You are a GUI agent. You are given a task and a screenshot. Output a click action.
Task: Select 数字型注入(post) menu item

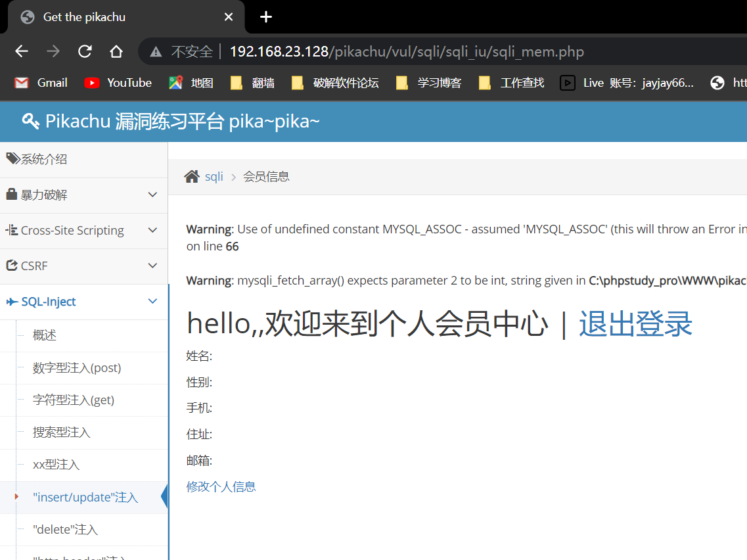(77, 368)
